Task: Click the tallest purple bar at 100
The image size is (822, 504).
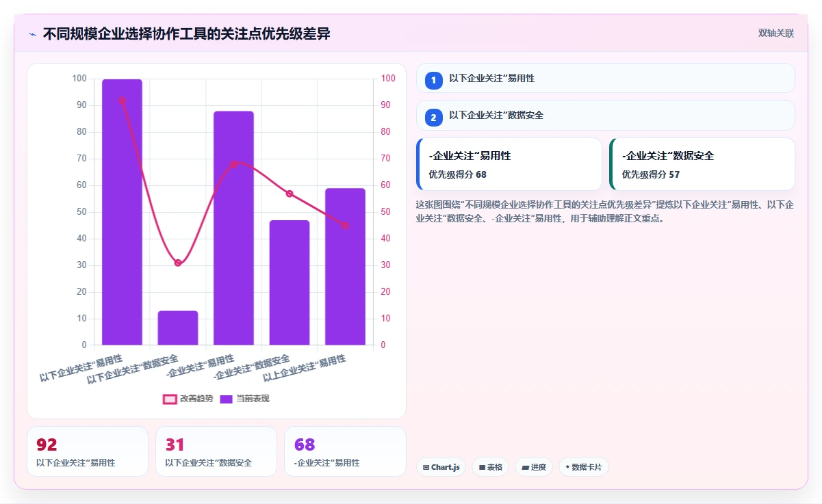Action: pos(122,212)
